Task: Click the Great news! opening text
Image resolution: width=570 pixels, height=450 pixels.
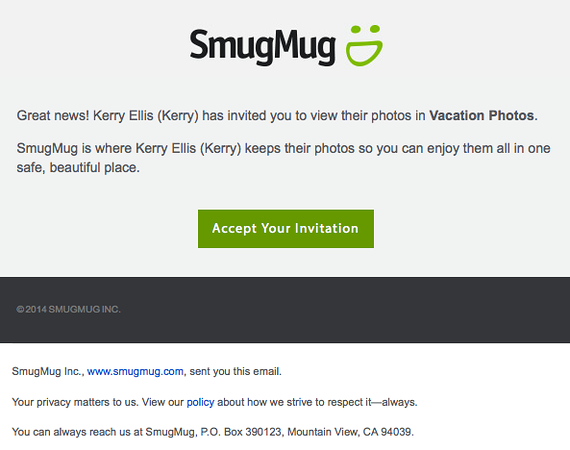Action: [x=53, y=116]
